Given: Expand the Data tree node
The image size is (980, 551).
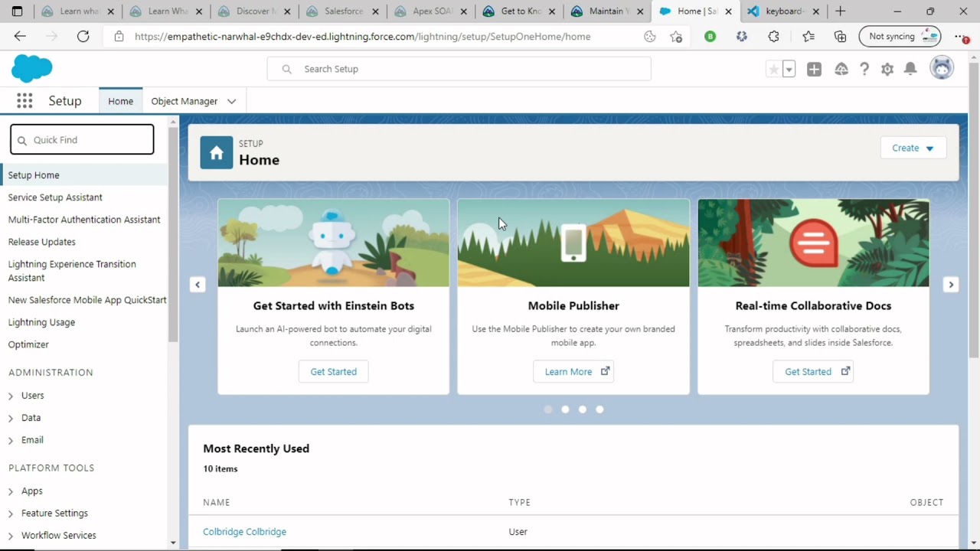Looking at the screenshot, I should pyautogui.click(x=11, y=418).
